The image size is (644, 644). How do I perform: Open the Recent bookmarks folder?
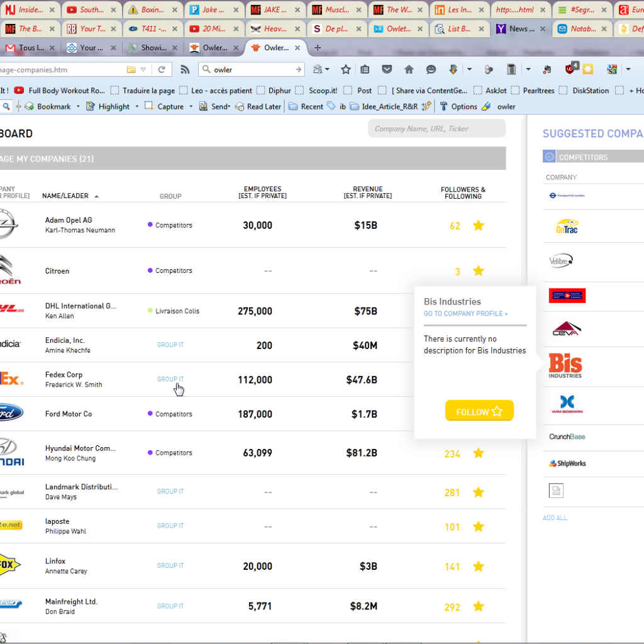click(x=306, y=106)
